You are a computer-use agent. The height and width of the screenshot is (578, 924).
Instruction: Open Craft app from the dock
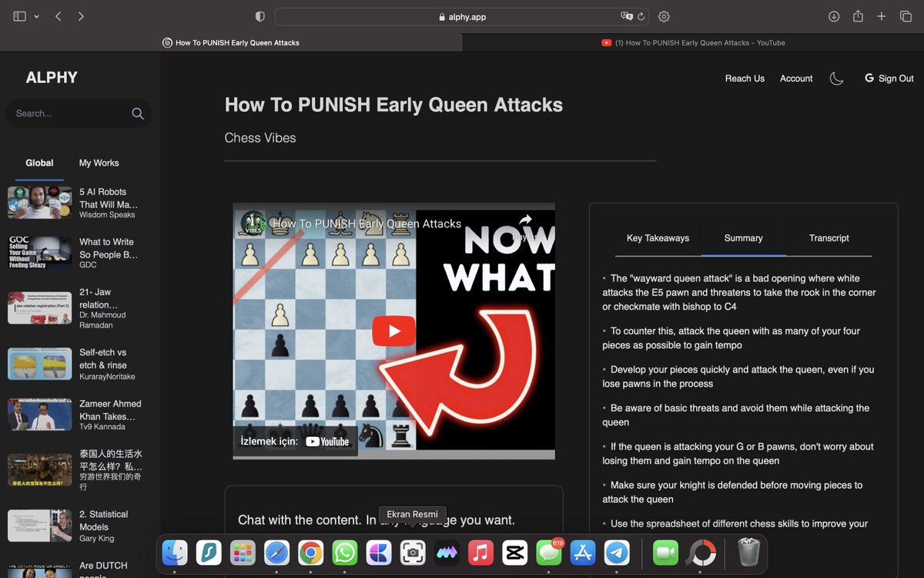pyautogui.click(x=379, y=552)
